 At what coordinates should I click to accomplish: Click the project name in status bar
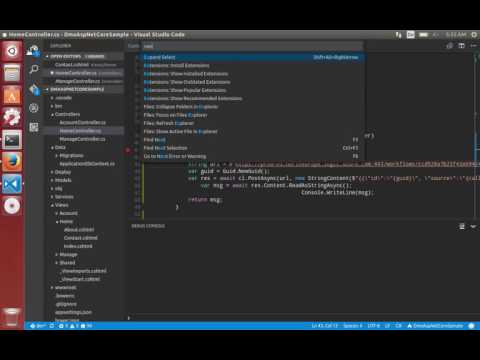point(435,326)
